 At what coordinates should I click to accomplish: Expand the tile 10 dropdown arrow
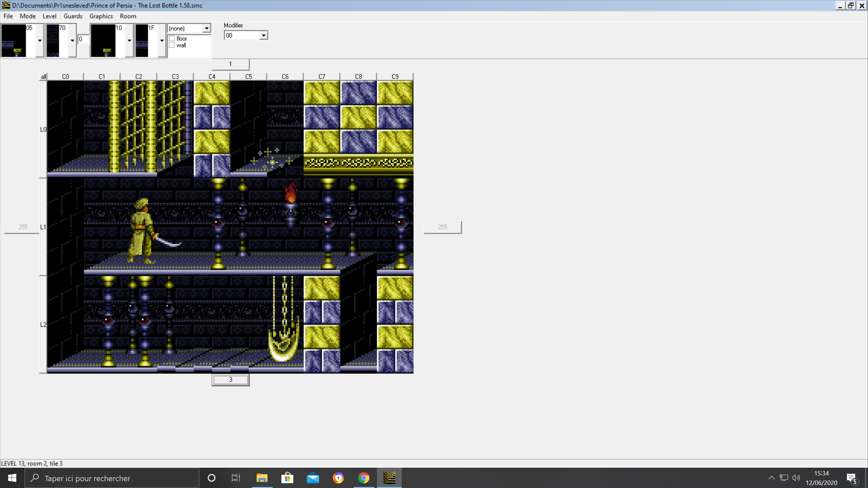click(x=129, y=40)
